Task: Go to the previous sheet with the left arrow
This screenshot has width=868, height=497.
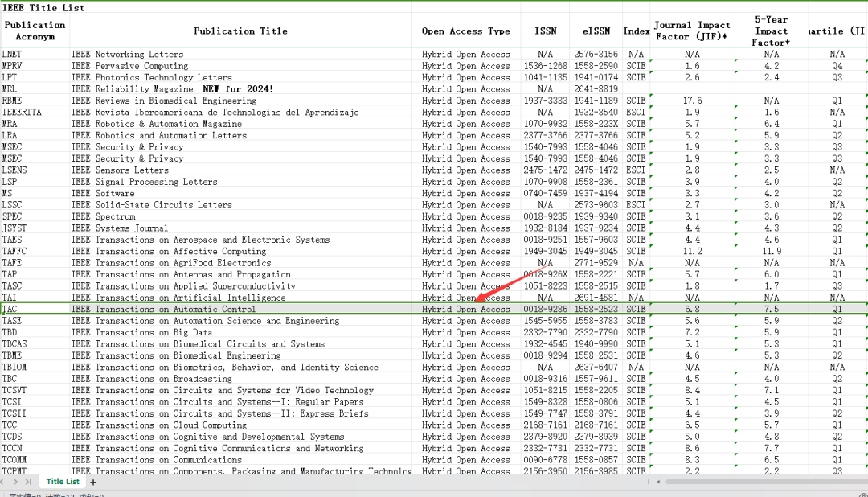Action: [2, 482]
